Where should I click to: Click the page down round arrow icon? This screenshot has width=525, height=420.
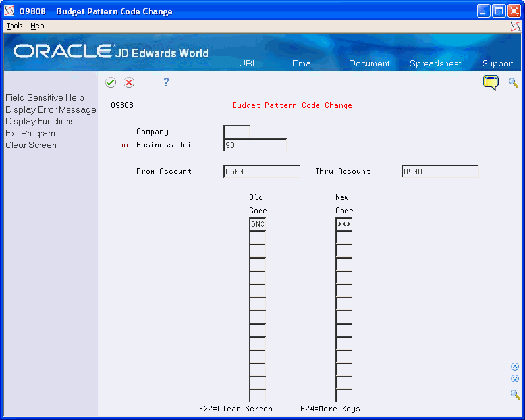[515, 379]
